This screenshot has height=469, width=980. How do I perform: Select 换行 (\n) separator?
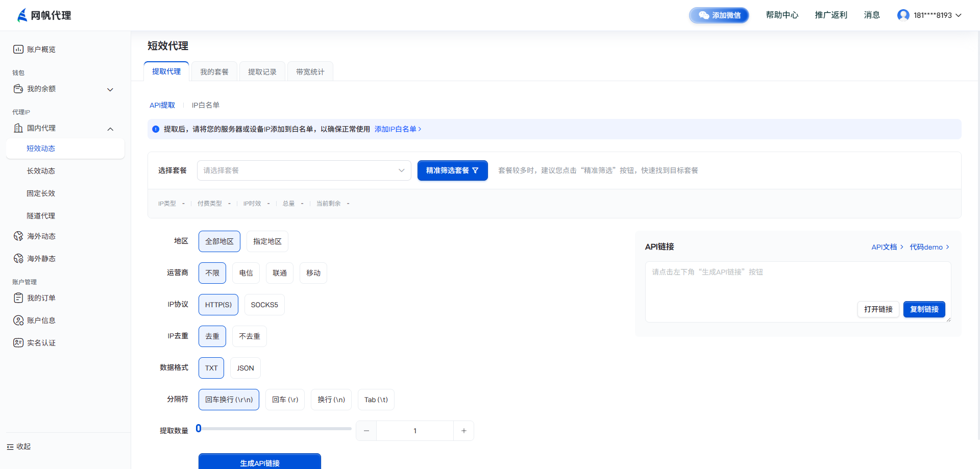[331, 400]
